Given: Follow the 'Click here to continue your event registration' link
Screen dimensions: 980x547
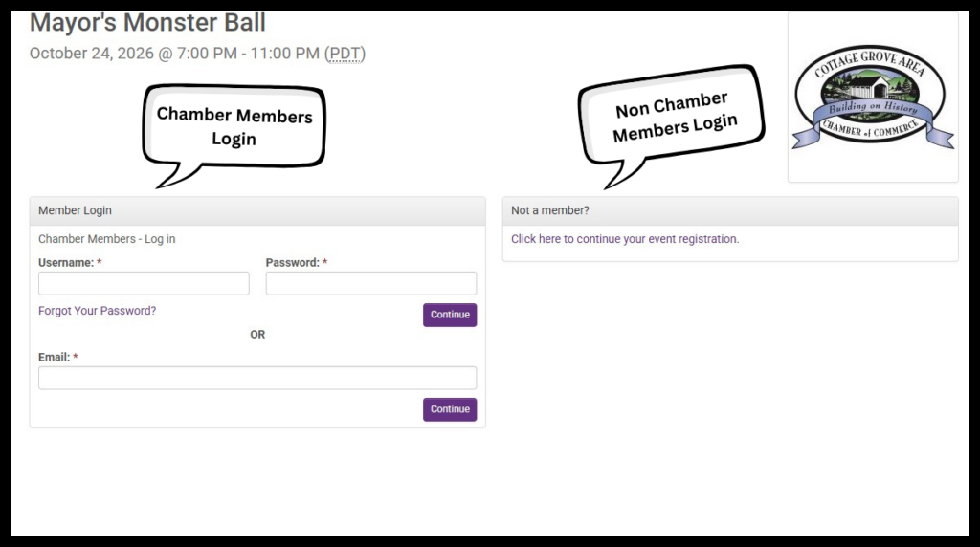Looking at the screenshot, I should coord(625,239).
